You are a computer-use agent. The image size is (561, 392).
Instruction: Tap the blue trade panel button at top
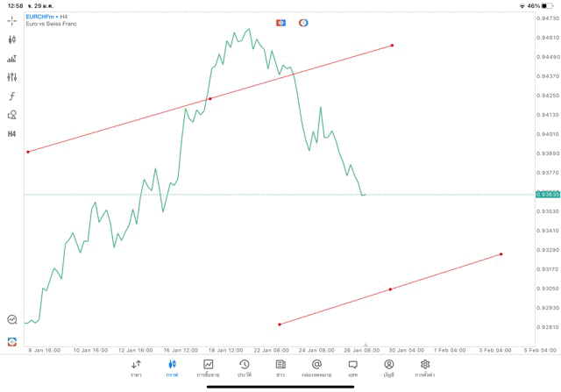[x=280, y=23]
